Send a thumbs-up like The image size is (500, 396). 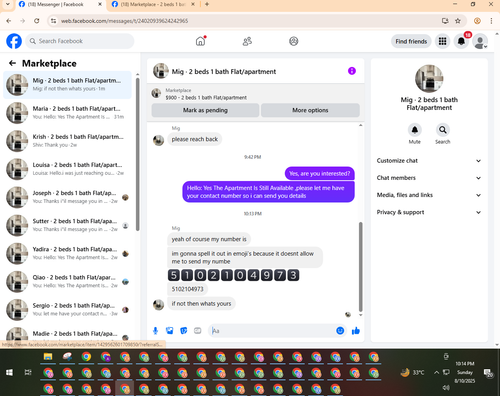coord(356,331)
